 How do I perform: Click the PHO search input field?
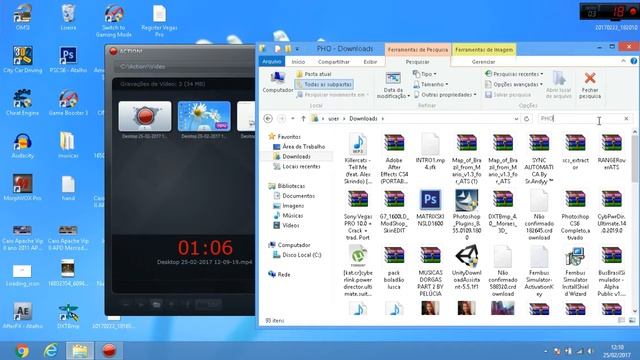click(x=580, y=119)
